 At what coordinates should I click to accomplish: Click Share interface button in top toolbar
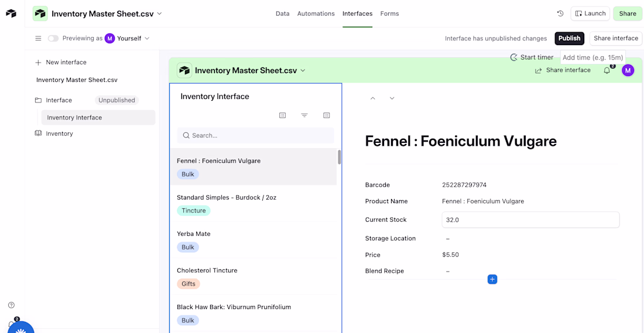(x=616, y=38)
